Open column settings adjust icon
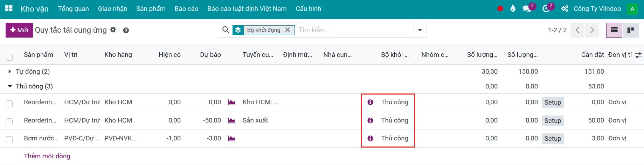The image size is (644, 165). click(638, 55)
